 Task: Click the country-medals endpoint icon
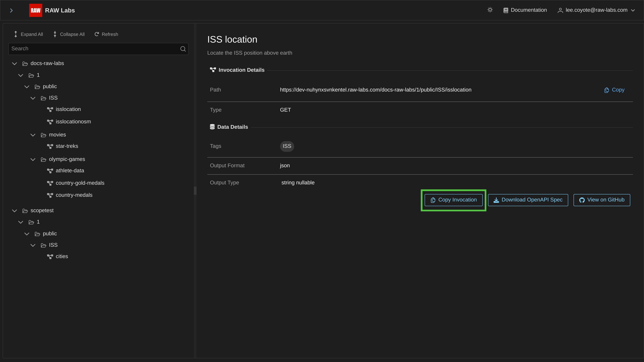50,195
